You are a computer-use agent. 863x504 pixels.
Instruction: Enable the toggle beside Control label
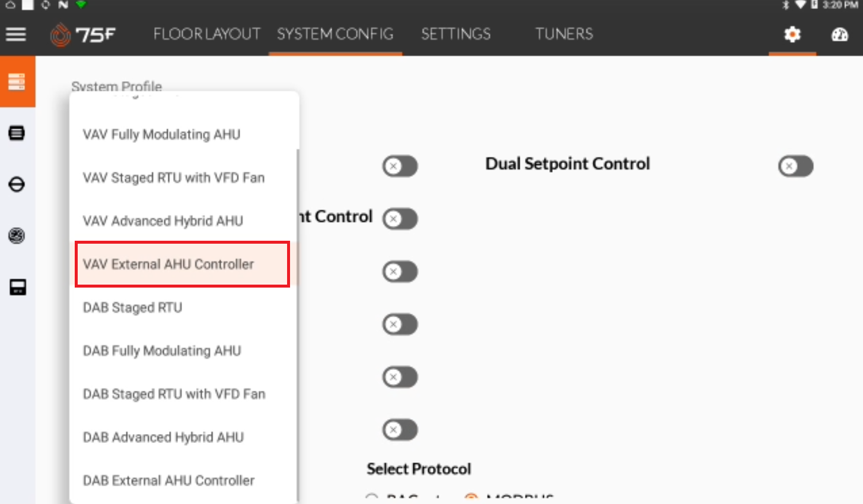(x=400, y=218)
